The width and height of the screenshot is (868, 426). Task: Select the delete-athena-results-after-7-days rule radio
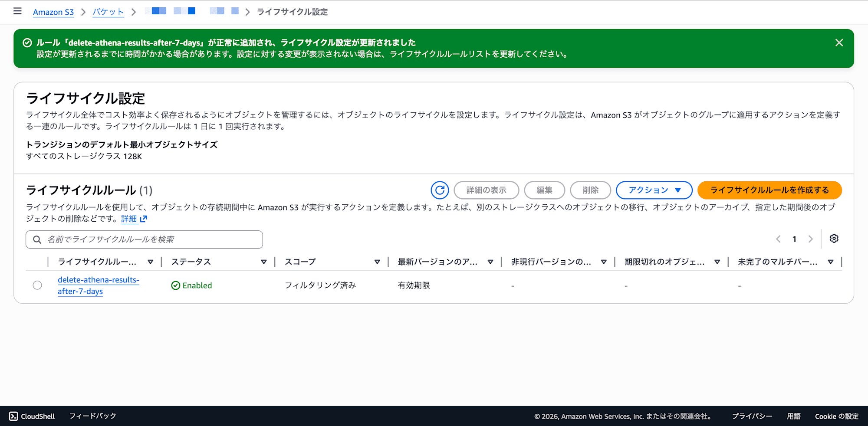point(37,285)
